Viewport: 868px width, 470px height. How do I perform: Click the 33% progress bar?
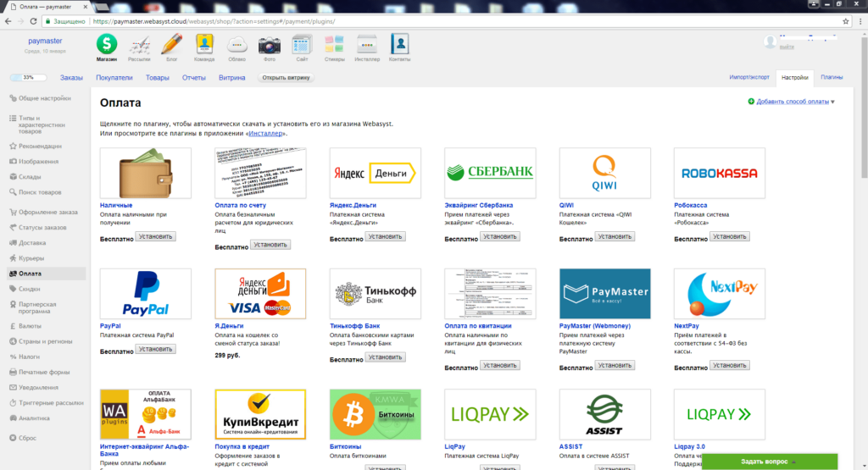[x=28, y=77]
